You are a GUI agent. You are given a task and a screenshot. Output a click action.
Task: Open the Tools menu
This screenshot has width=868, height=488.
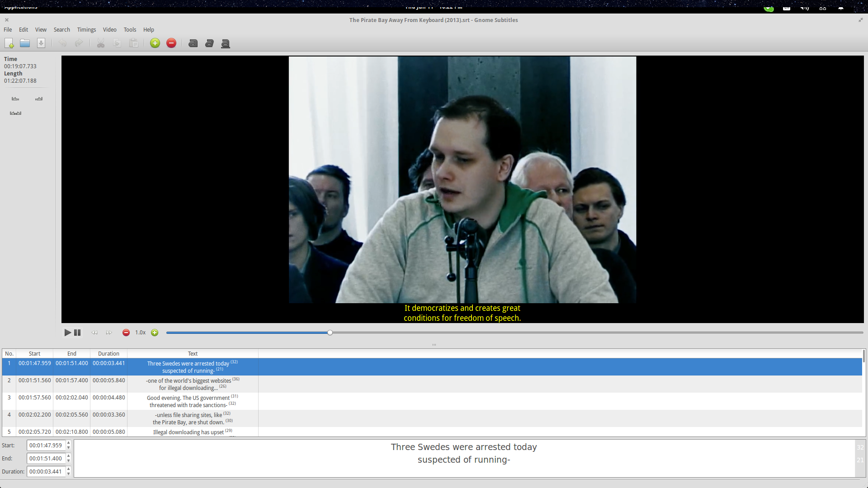click(130, 30)
